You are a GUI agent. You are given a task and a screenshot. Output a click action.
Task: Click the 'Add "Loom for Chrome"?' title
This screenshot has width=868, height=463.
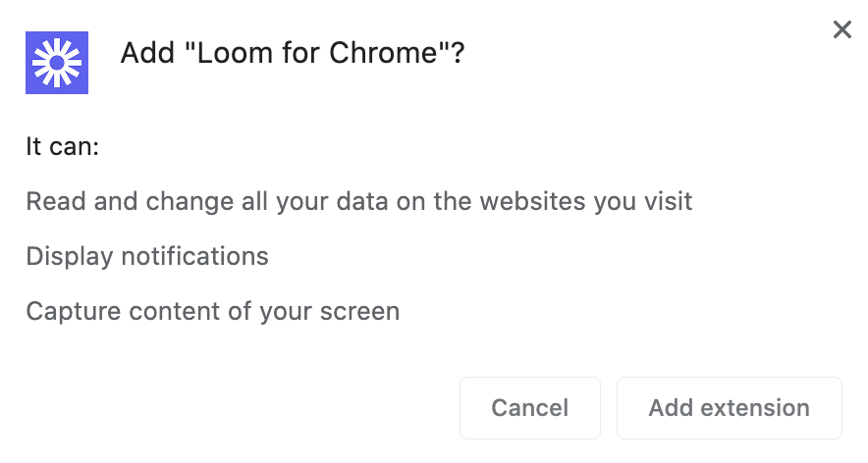pyautogui.click(x=292, y=54)
